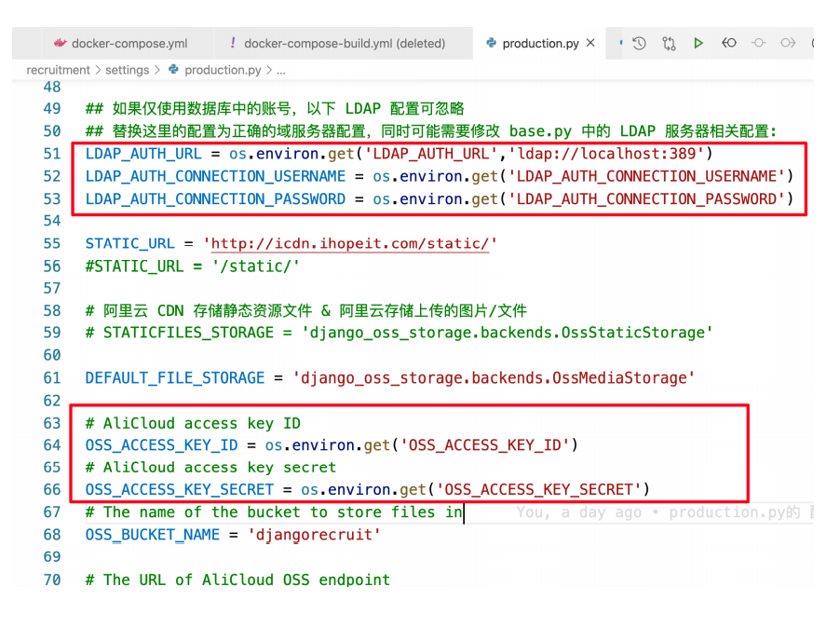
Task: Run the Python file with play button
Action: (698, 43)
